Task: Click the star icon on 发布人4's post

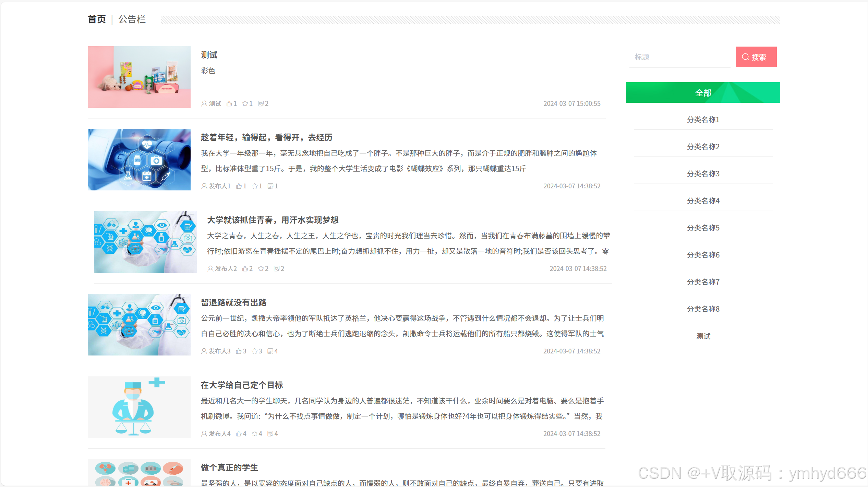Action: pyautogui.click(x=254, y=434)
